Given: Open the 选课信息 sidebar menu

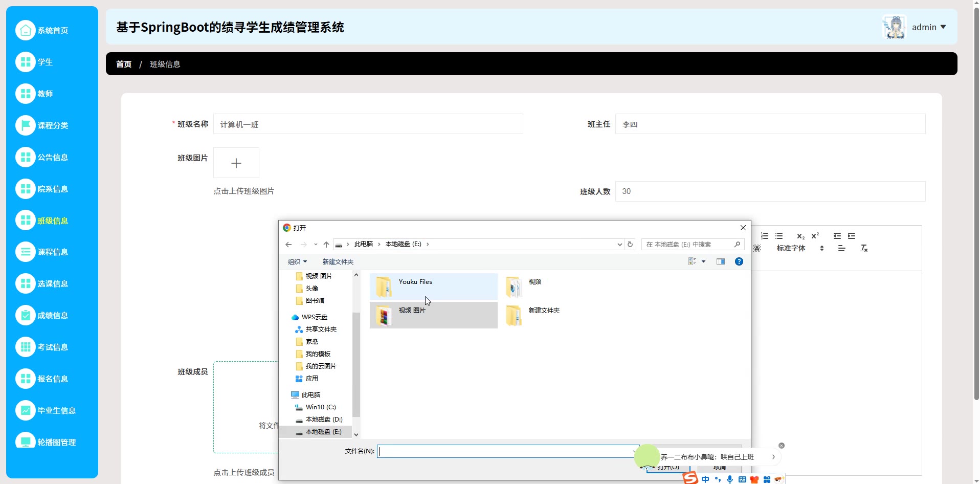Looking at the screenshot, I should [52, 283].
